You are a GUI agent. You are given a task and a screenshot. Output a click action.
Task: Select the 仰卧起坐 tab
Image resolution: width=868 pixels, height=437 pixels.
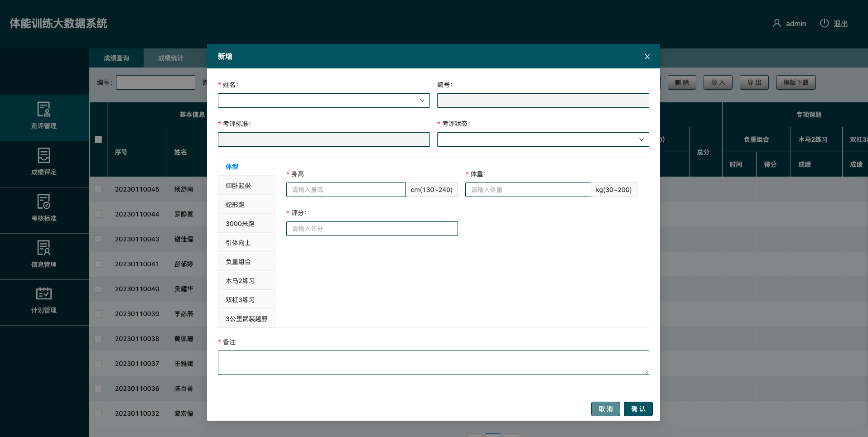[246, 186]
